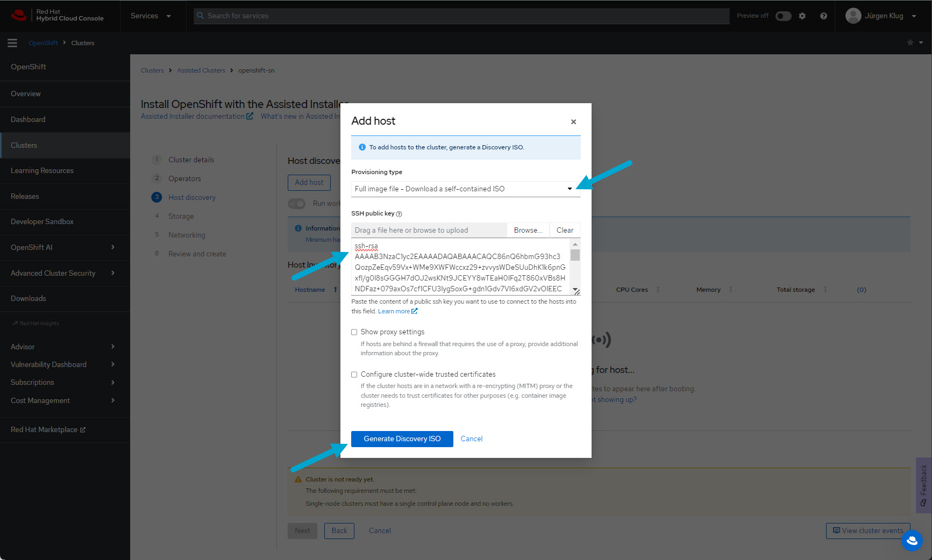This screenshot has height=560, width=932.
Task: Expand the Services dropdown menu
Action: coord(151,16)
